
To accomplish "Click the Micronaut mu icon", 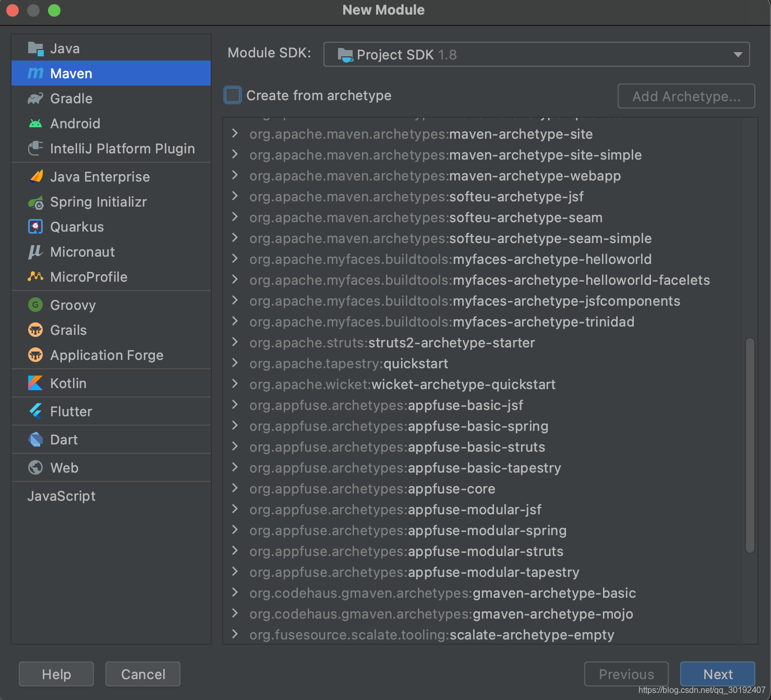I will coord(35,252).
